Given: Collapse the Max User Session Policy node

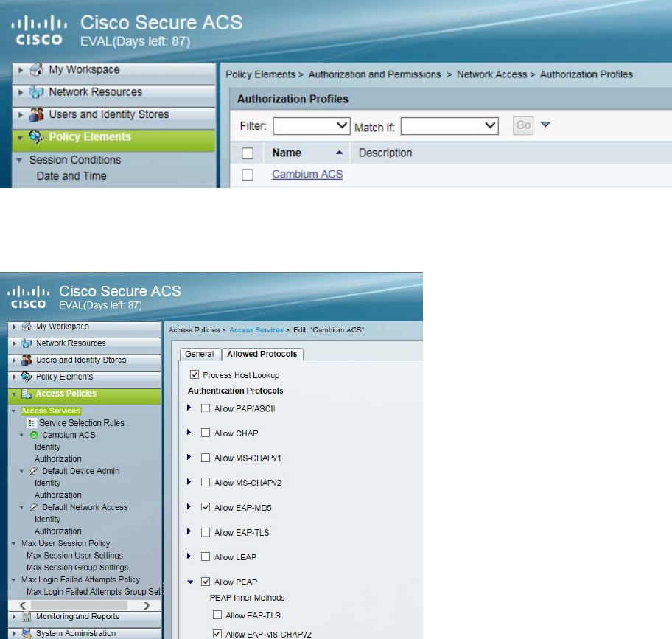Looking at the screenshot, I should click(13, 544).
